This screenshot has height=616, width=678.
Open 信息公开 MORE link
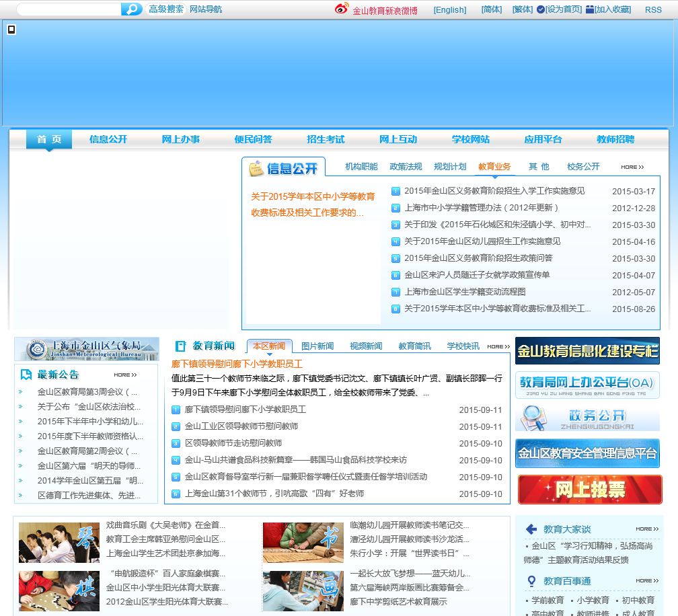(632, 167)
